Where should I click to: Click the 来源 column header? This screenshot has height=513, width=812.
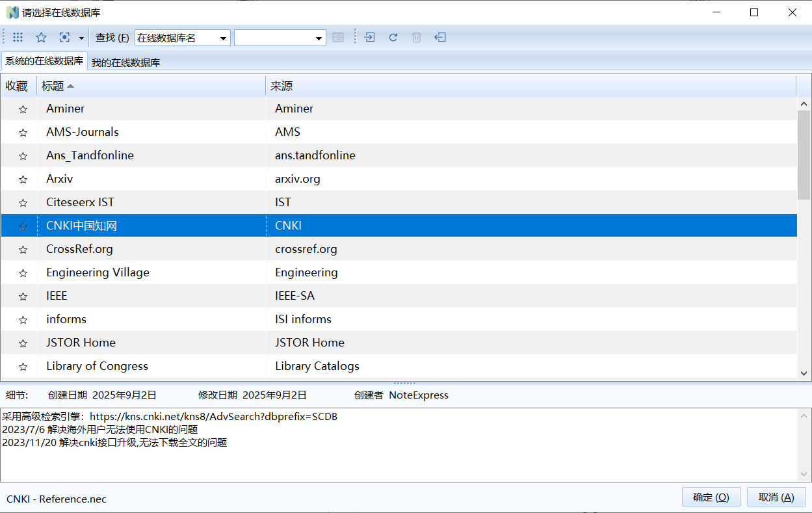point(530,86)
